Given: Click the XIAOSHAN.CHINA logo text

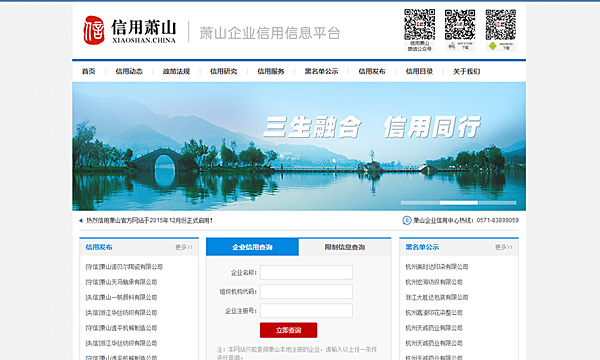Looking at the screenshot, I should coord(144,40).
